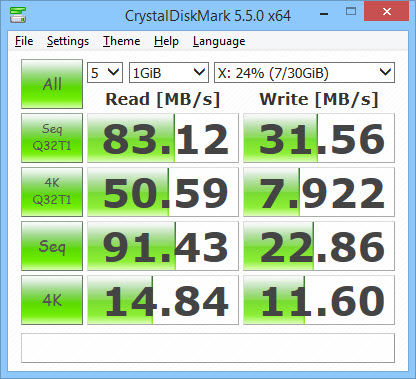Screen dimensions: 416x379
Task: Click the empty comment field at bottom
Action: coord(208,348)
